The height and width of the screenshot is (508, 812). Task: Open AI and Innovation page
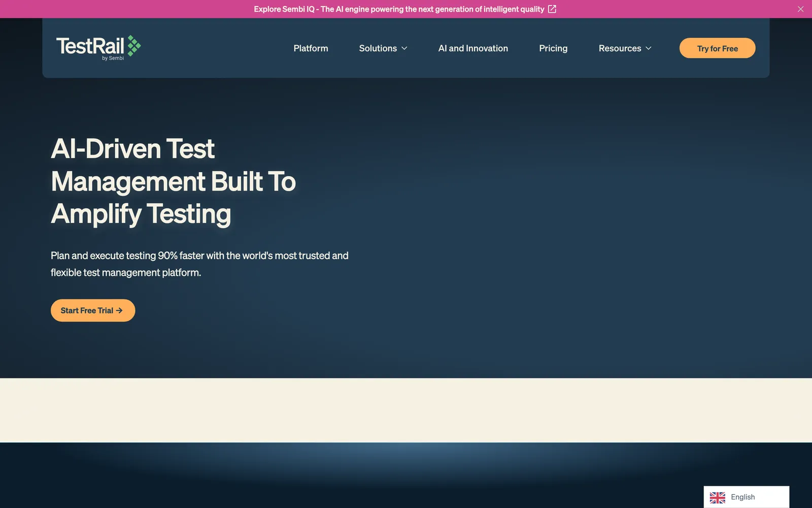[x=473, y=48]
